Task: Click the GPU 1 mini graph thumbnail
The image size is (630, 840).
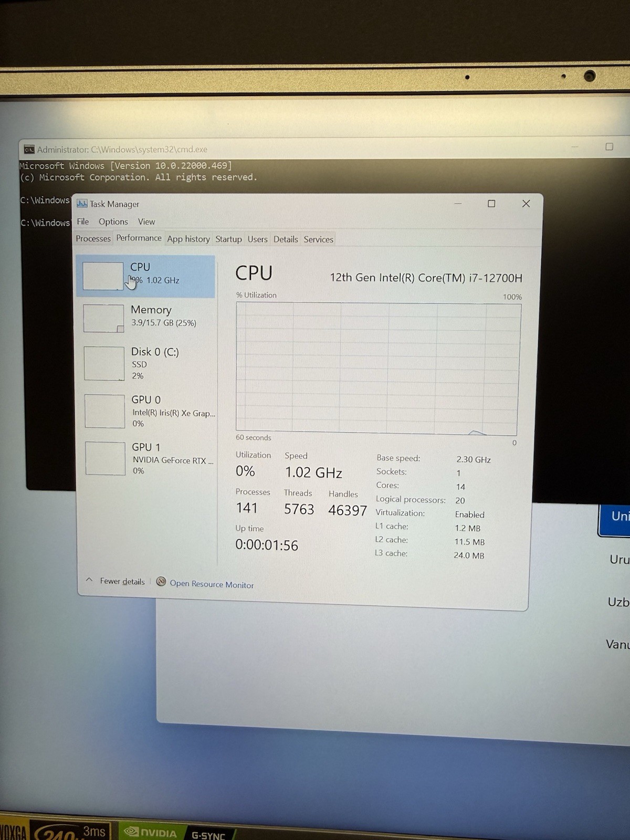Action: [106, 458]
